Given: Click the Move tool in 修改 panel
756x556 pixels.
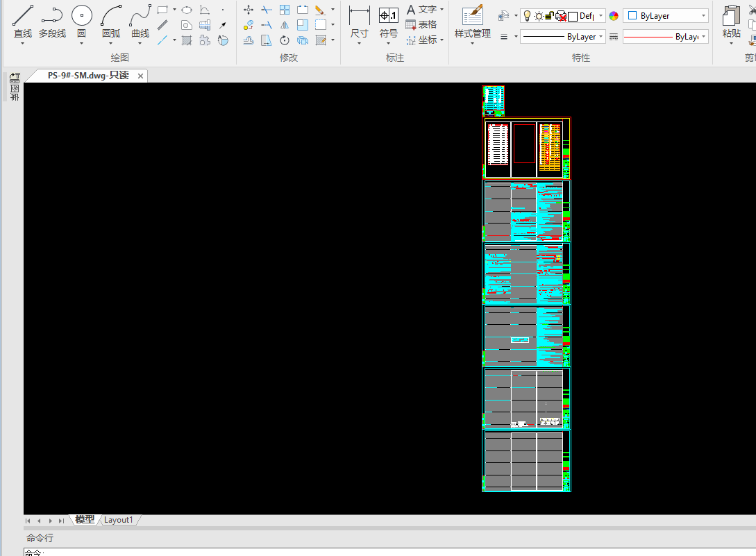Looking at the screenshot, I should coord(249,10).
